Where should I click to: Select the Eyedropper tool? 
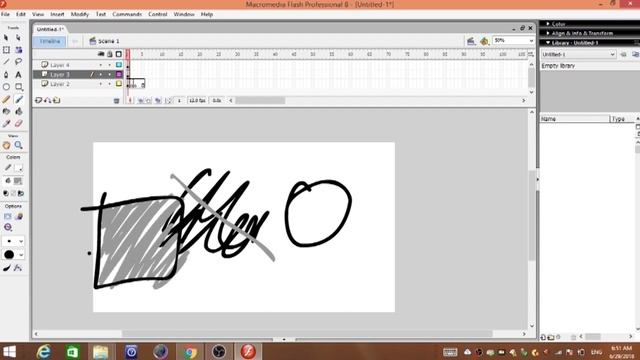click(6, 123)
